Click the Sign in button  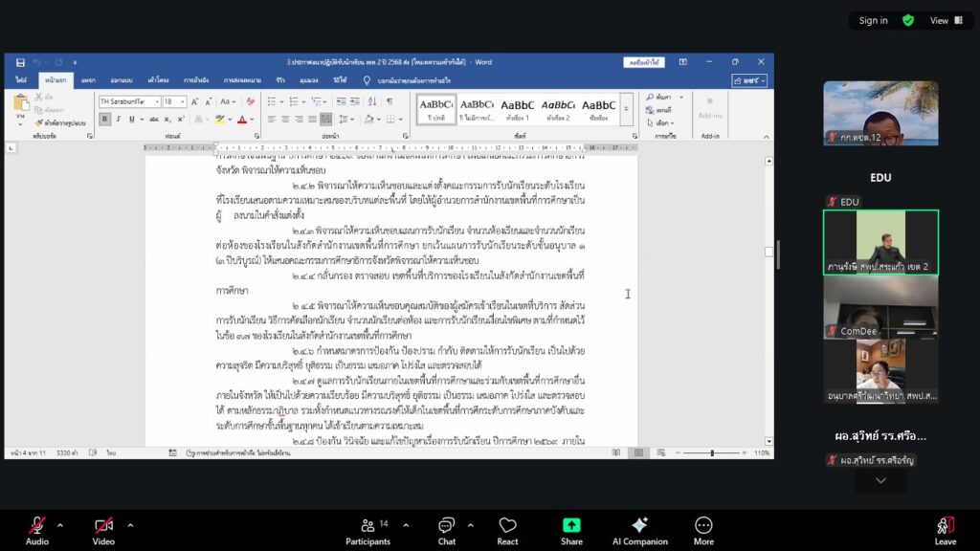(873, 20)
